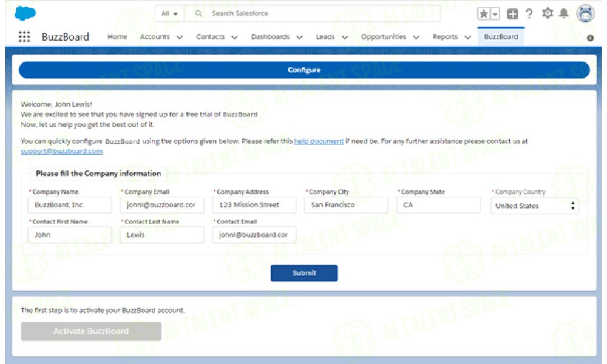Open the All search scope dropdown
The image size is (607, 364).
tap(169, 13)
